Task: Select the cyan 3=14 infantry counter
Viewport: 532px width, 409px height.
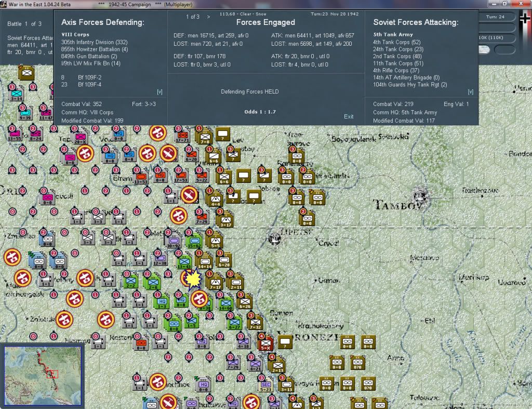Action: [x=16, y=94]
